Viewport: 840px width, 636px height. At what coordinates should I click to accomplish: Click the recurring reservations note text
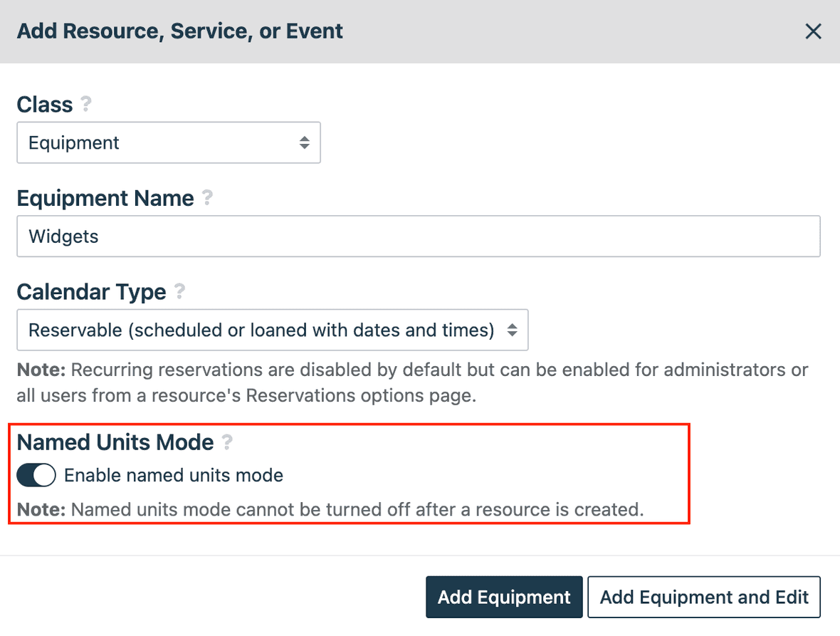pos(413,382)
